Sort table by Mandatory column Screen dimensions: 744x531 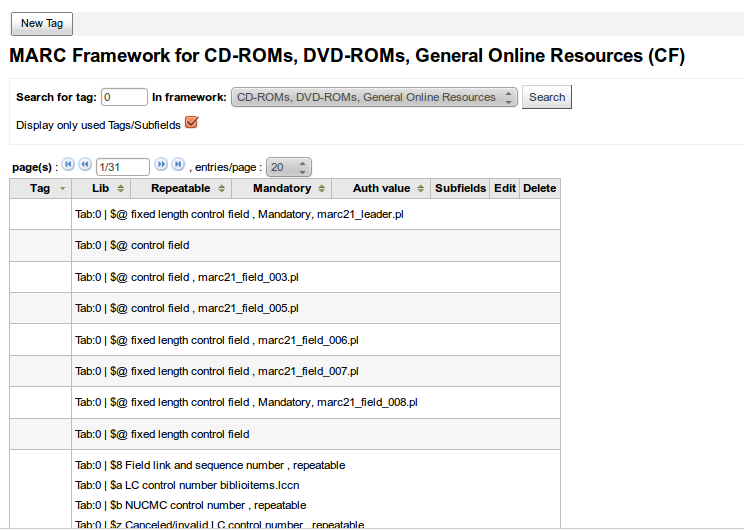click(x=289, y=188)
